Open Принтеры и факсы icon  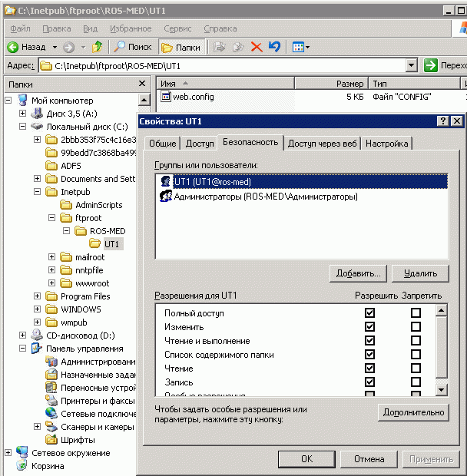coord(51,401)
